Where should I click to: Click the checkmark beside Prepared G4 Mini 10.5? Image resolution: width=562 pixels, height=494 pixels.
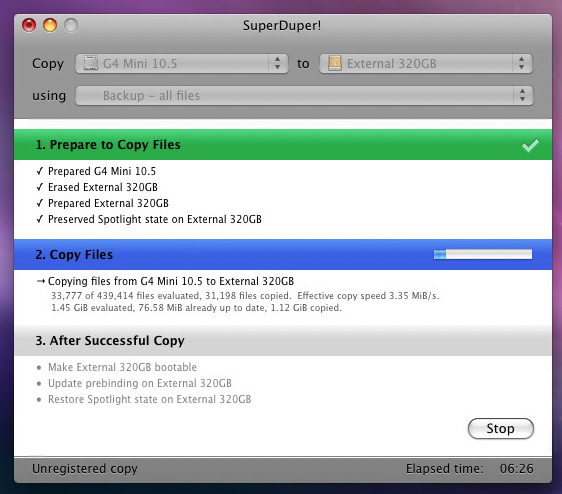tap(40, 171)
